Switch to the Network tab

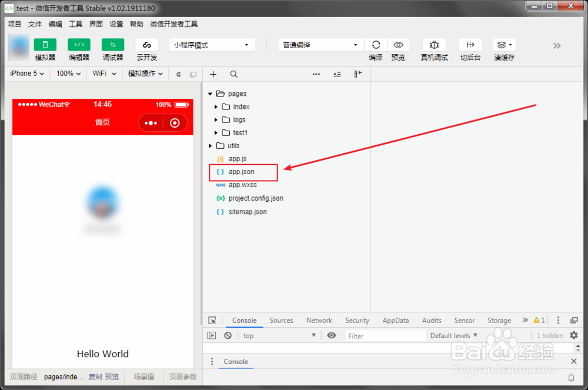[319, 320]
